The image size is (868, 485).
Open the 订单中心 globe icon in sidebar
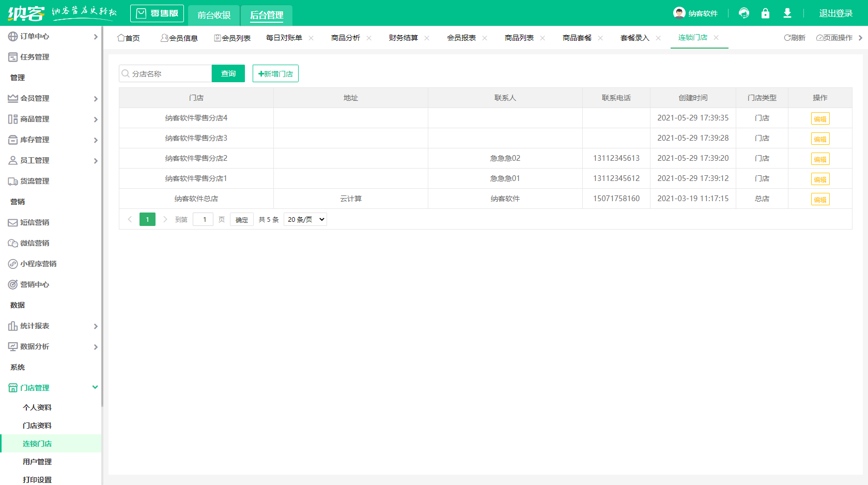click(12, 36)
